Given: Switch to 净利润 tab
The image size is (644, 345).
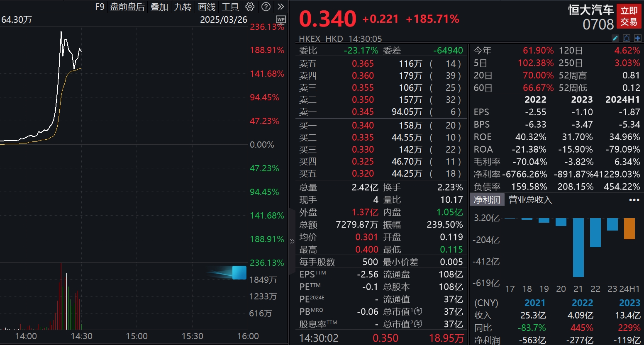Looking at the screenshot, I should (x=487, y=200).
